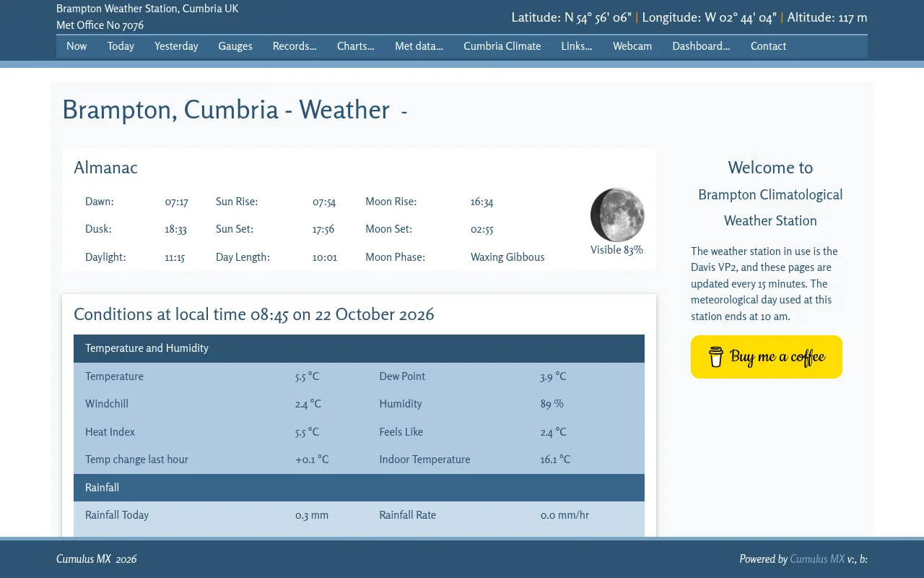Screen dimensions: 924x578
Task: Click the Indoor Temperature value 16.1 °C
Action: tap(555, 460)
